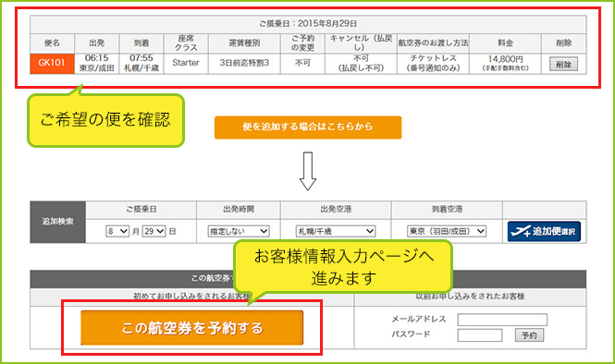Click the Starter seat class cell
The width and height of the screenshot is (615, 364).
coord(186,64)
